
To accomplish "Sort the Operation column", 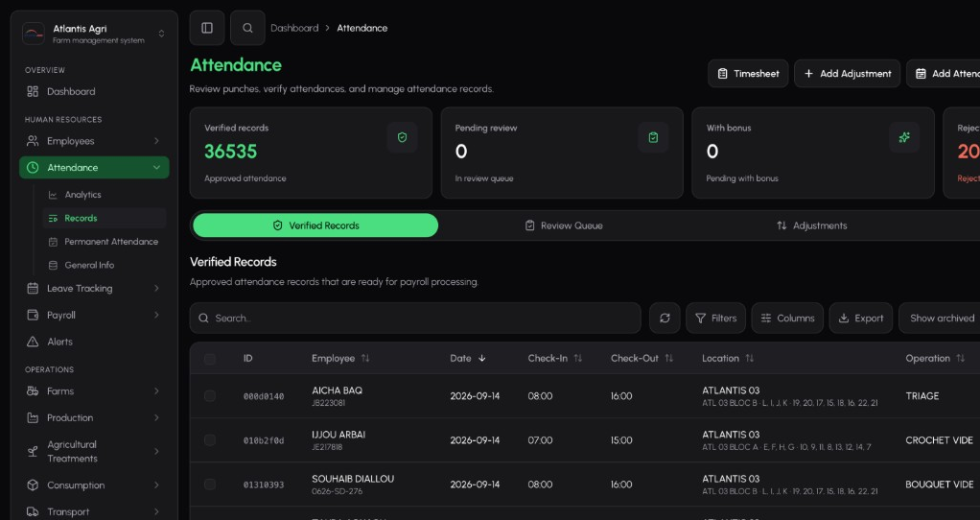I will click(x=961, y=359).
